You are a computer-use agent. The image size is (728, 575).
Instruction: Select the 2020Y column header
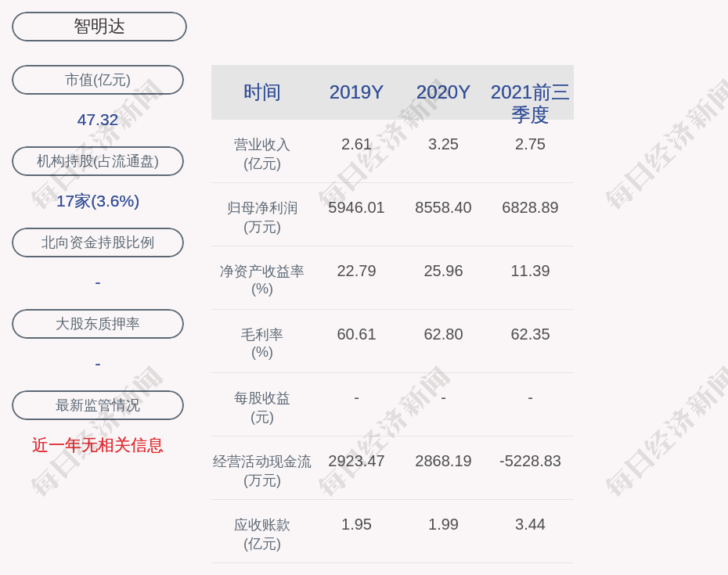[443, 92]
